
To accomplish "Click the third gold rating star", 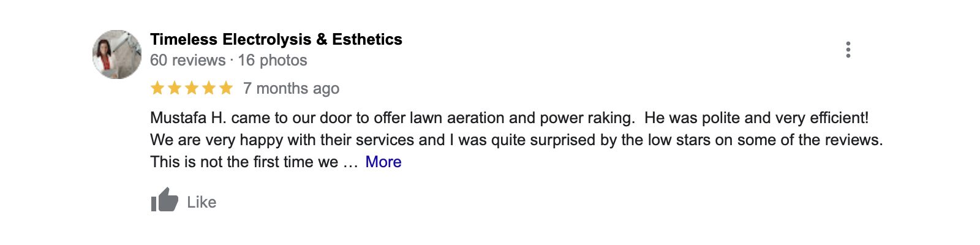I will (x=192, y=88).
